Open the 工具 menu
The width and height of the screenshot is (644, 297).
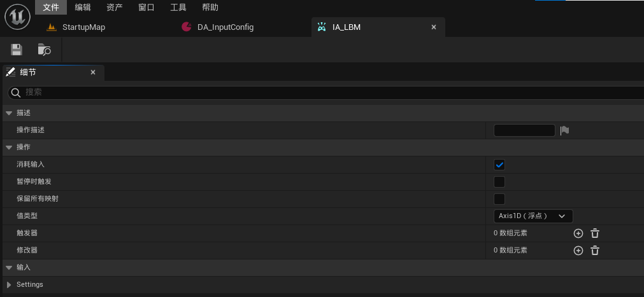(178, 8)
